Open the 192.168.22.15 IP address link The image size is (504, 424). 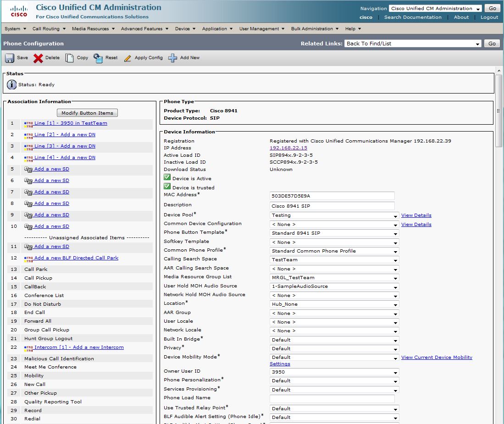tap(288, 148)
